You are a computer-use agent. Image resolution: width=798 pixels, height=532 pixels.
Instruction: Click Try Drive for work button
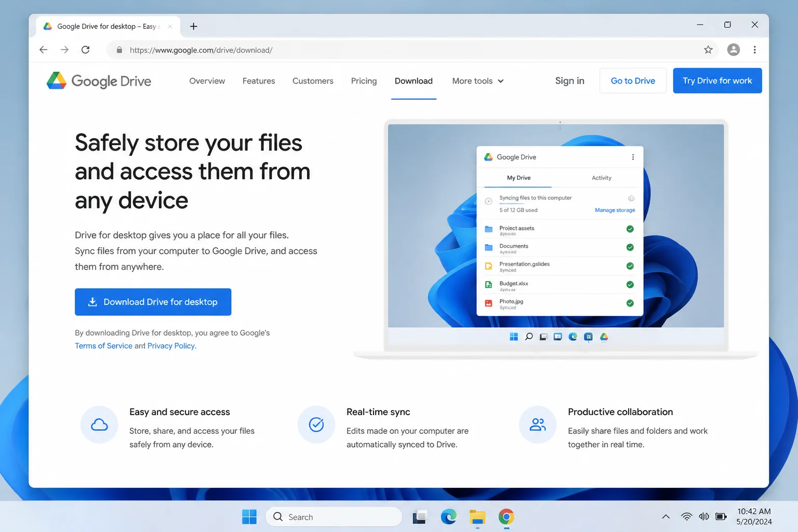(x=717, y=81)
